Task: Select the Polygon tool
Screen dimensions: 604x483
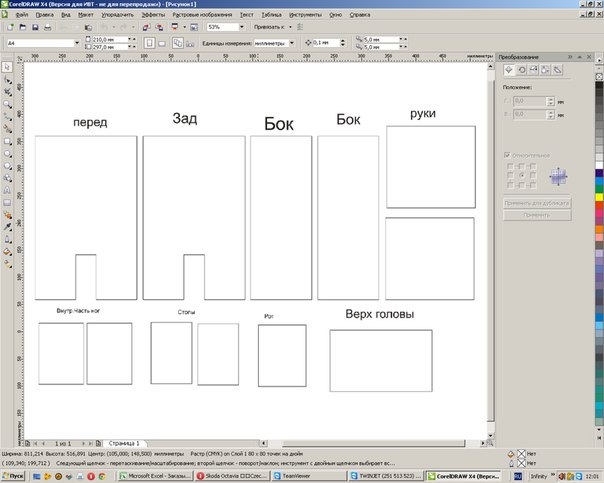Action: 7,166
